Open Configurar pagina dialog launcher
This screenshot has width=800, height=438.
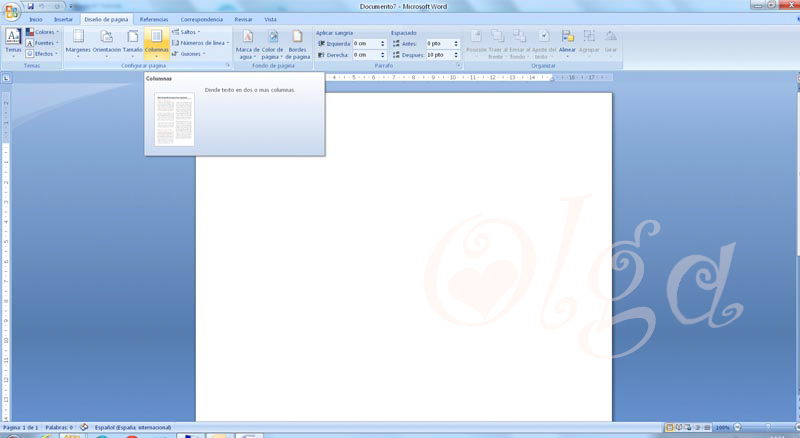coord(228,65)
